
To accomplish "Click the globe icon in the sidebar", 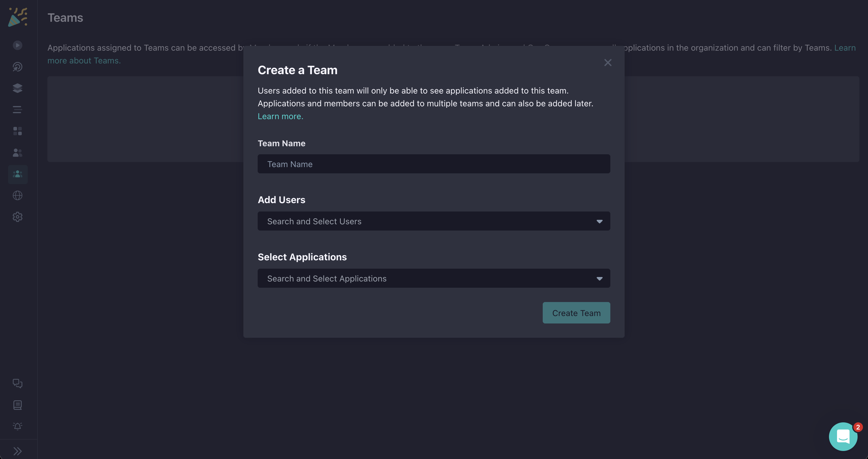I will pyautogui.click(x=17, y=195).
